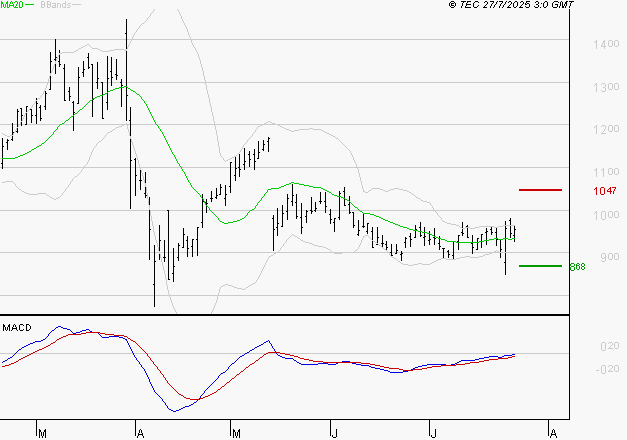The width and height of the screenshot is (627, 440).
Task: Click the first A month label
Action: (140, 434)
